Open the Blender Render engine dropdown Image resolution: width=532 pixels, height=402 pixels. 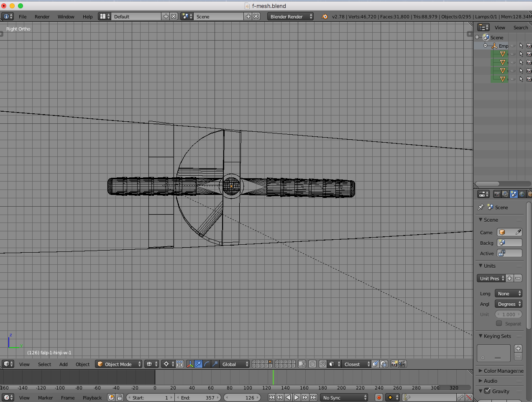click(291, 16)
